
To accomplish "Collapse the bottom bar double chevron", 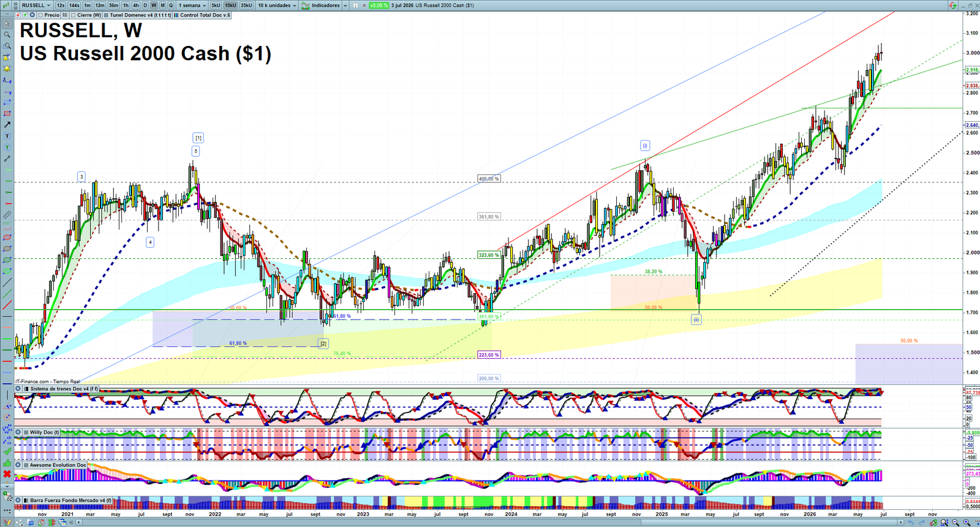I will click(x=71, y=522).
